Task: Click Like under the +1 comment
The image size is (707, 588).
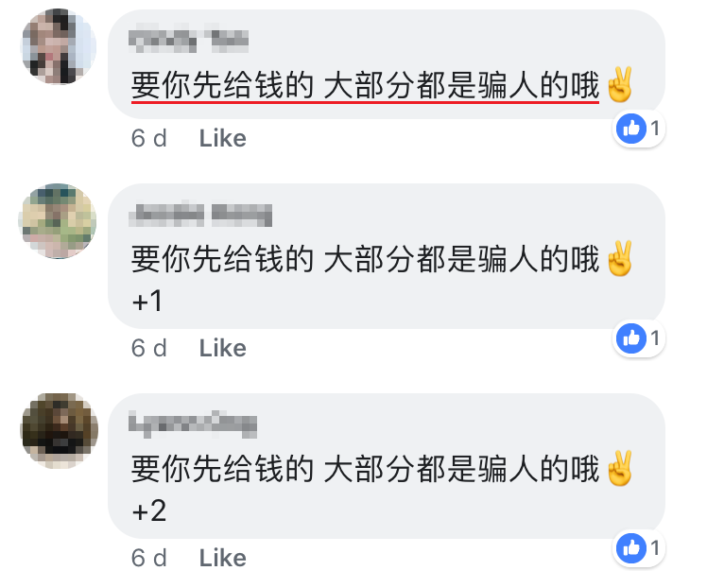Action: pos(223,348)
